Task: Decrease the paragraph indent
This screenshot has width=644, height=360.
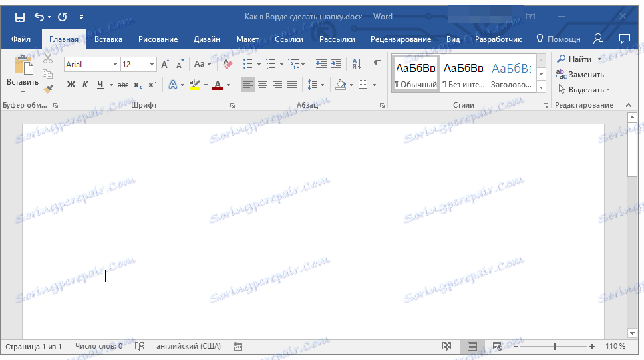Action: [x=321, y=64]
